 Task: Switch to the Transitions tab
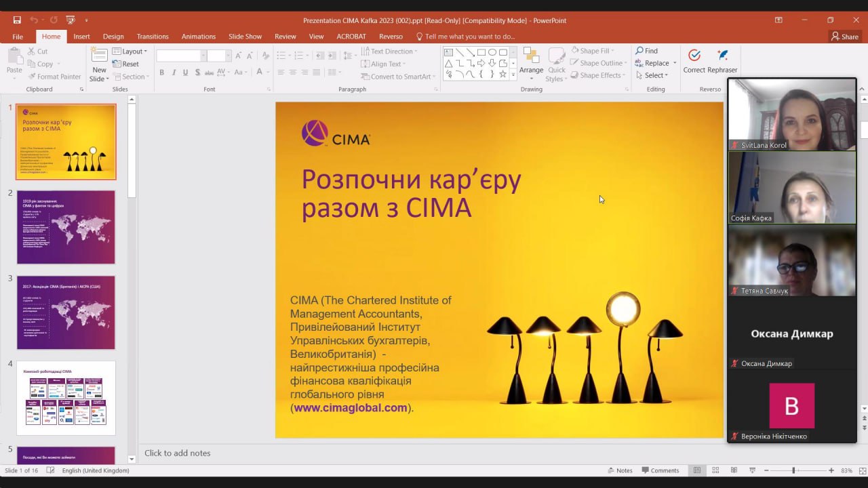153,37
